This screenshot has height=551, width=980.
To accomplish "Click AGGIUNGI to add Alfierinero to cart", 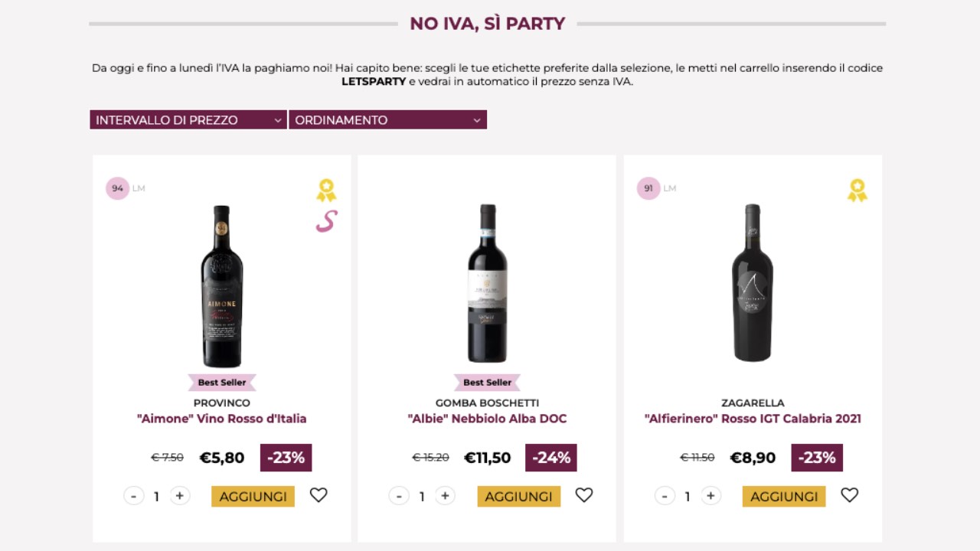I will coord(783,496).
